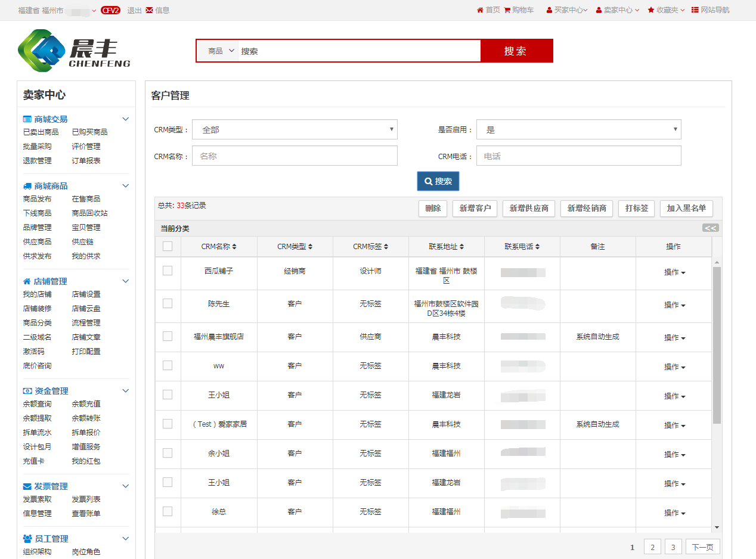This screenshot has height=559, width=756.
Task: Sort by CRM名称 column arrows
Action: (x=234, y=247)
